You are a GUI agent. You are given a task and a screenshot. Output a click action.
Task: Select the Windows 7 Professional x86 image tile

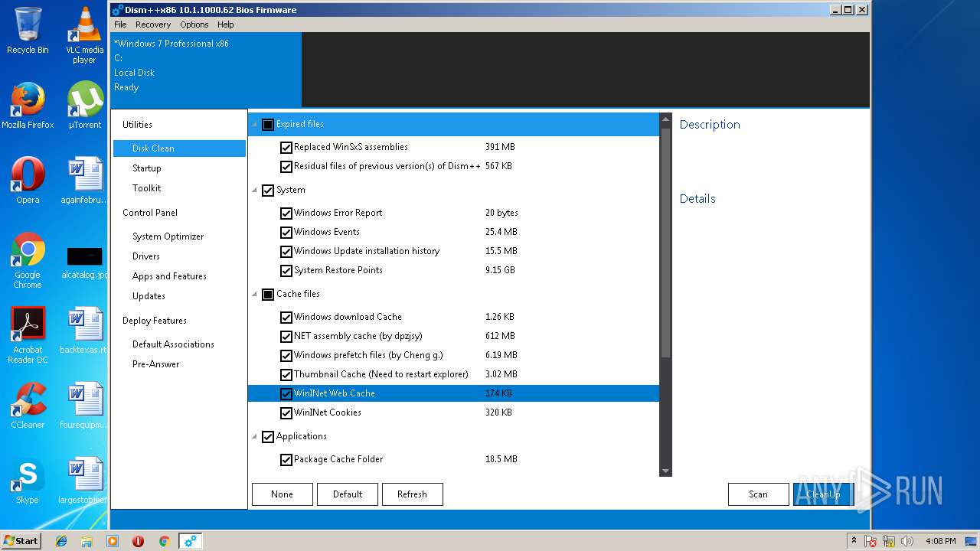pos(207,70)
